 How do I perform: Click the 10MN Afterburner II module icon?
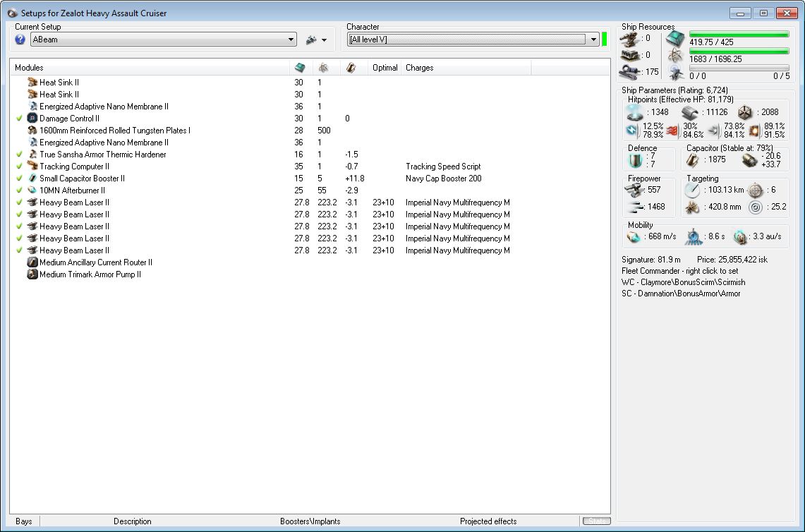pos(32,191)
